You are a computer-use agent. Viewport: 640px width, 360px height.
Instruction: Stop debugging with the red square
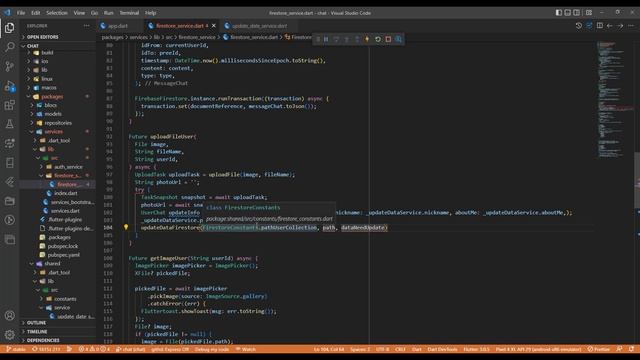pyautogui.click(x=388, y=39)
